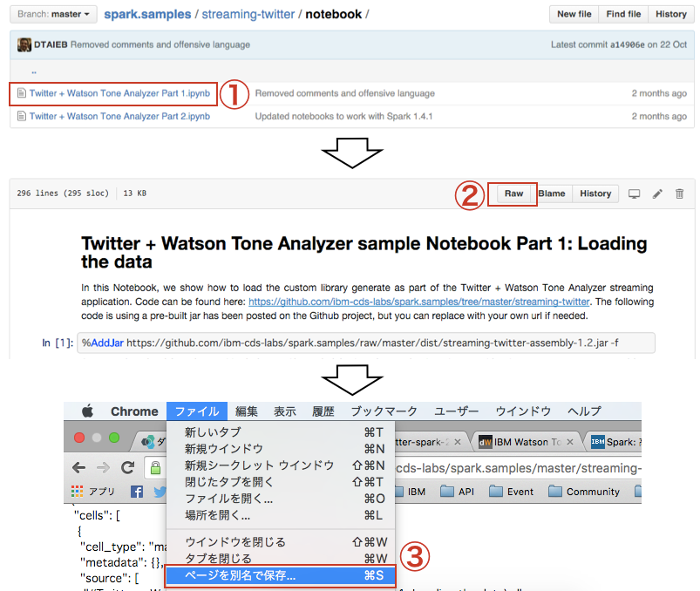Open Twitter + Watson Tone Analyzer Part 2.ipynb
Image resolution: width=700 pixels, height=591 pixels.
(x=119, y=117)
